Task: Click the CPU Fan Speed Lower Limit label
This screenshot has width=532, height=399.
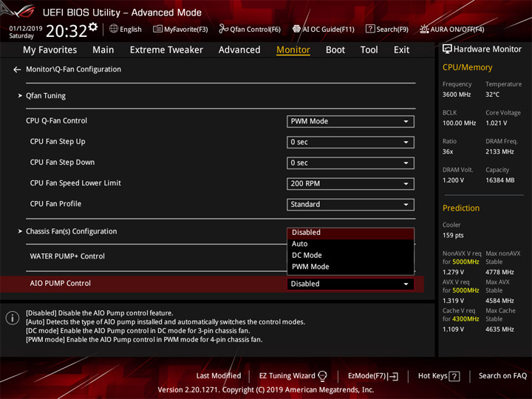Action: (x=75, y=183)
